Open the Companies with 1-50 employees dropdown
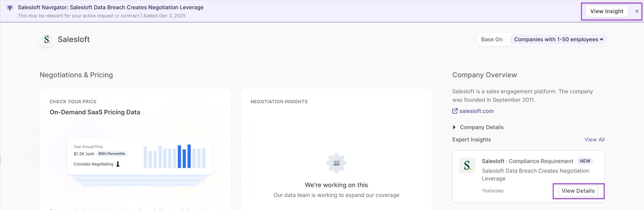This screenshot has width=644, height=210. (558, 39)
